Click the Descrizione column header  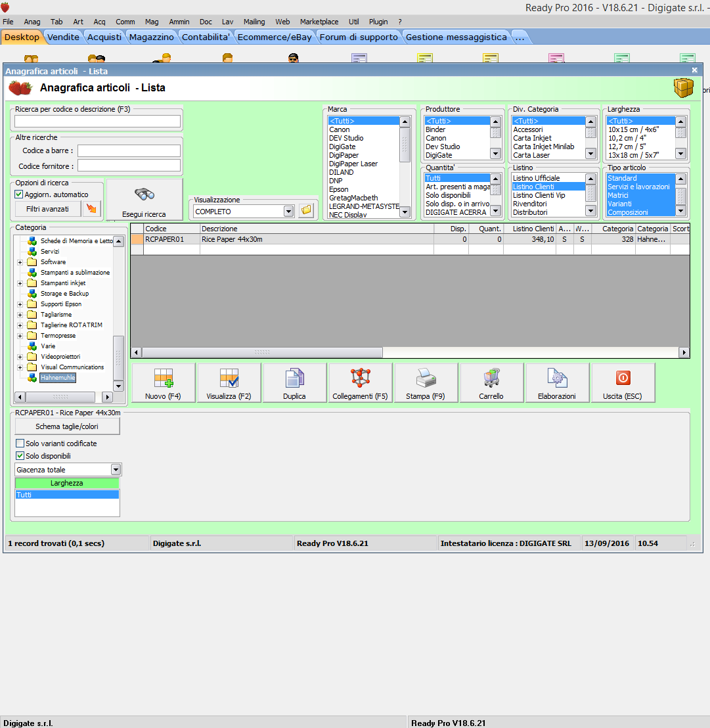click(317, 229)
